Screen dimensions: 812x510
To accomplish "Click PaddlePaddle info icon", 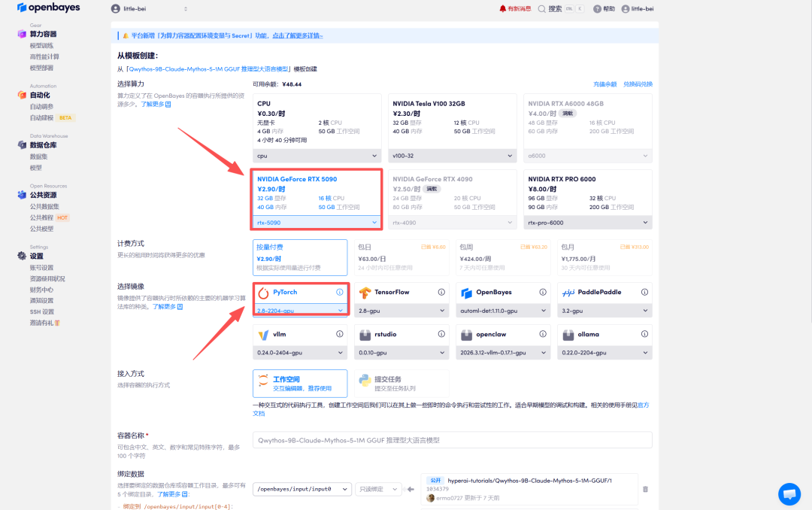I will point(644,293).
